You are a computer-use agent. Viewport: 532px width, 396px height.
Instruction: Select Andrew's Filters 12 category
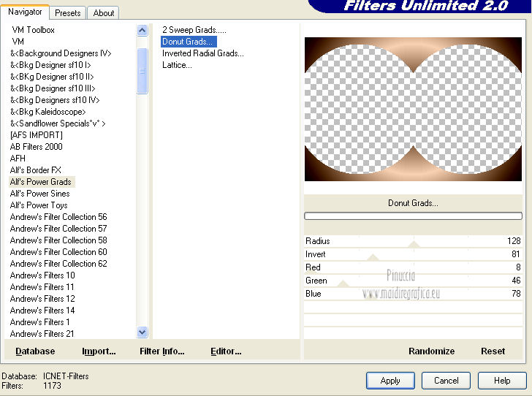click(42, 299)
